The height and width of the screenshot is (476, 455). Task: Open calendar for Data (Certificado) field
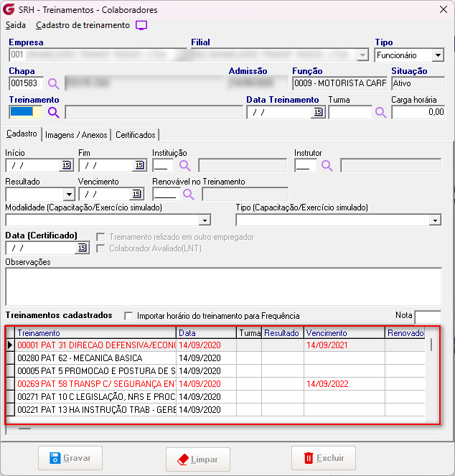[x=82, y=248]
